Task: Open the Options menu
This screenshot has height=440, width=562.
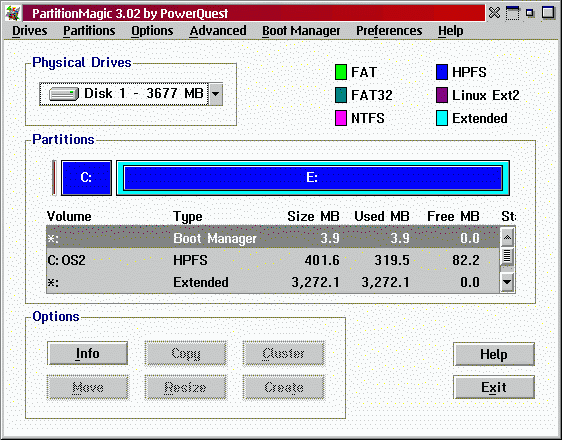Action: click(x=152, y=31)
